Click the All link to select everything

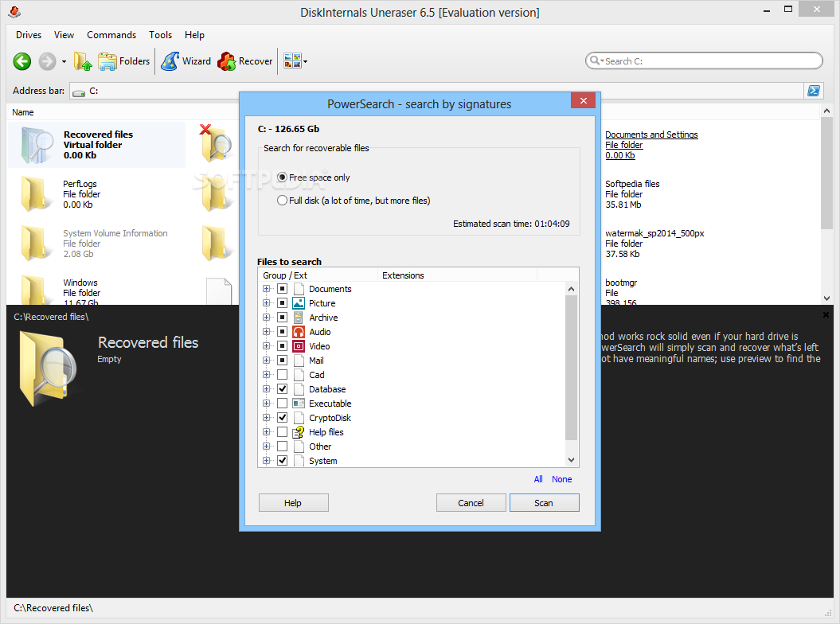point(538,479)
